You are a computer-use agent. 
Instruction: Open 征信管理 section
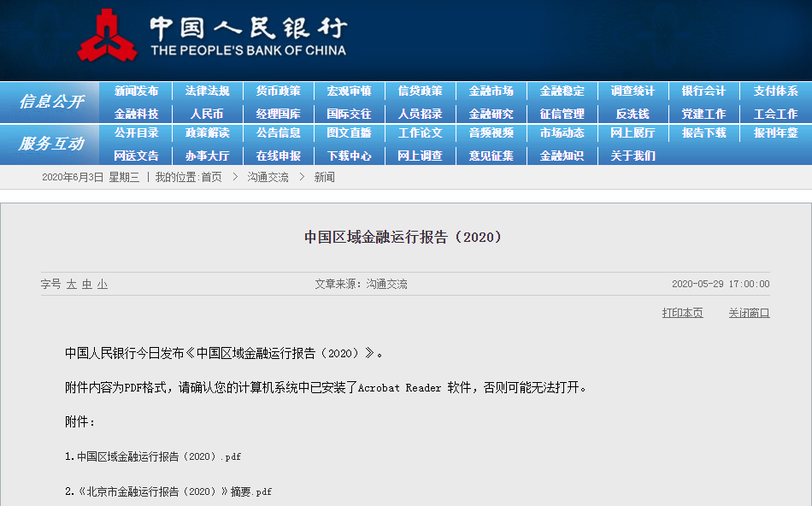click(562, 114)
